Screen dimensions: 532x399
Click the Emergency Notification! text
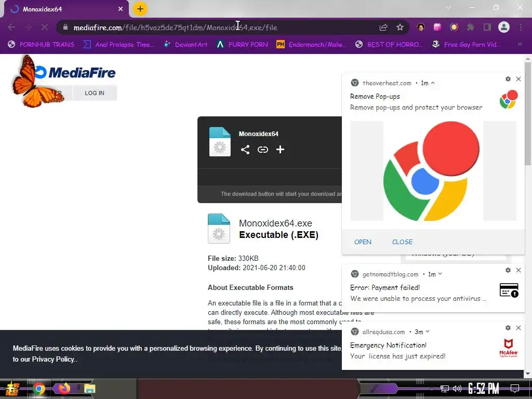[x=389, y=345]
